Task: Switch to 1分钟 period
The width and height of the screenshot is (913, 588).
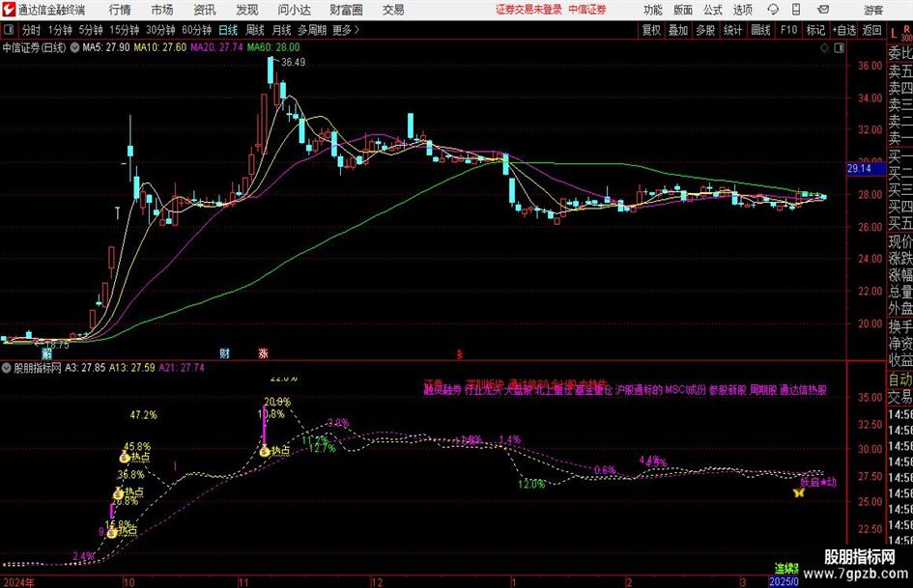Action: point(60,30)
